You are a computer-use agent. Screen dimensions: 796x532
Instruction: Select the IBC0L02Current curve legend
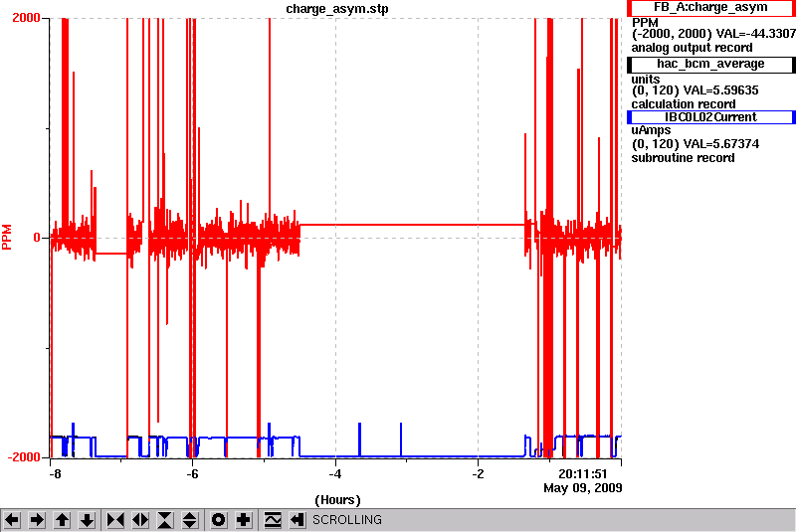[x=710, y=117]
